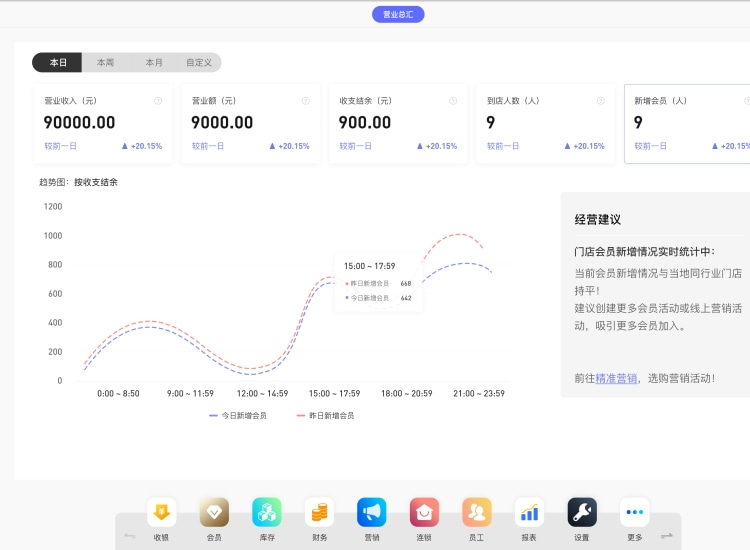Open the 收银 cashier icon

[x=161, y=513]
